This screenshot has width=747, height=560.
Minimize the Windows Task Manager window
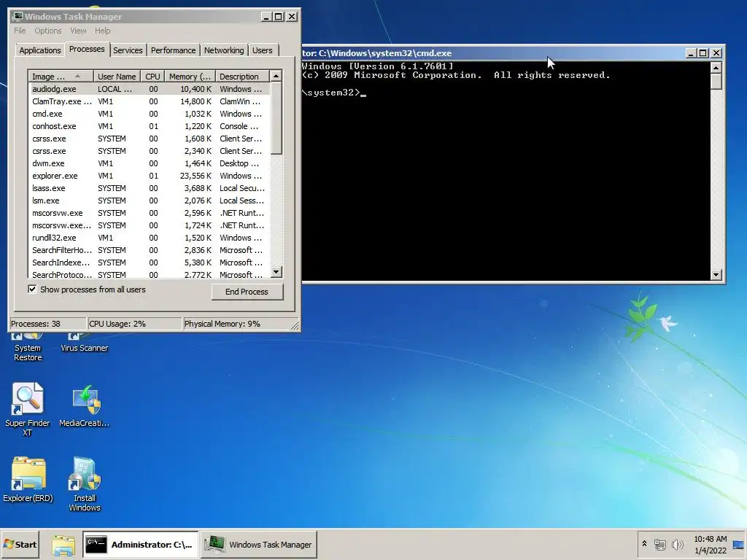[267, 17]
